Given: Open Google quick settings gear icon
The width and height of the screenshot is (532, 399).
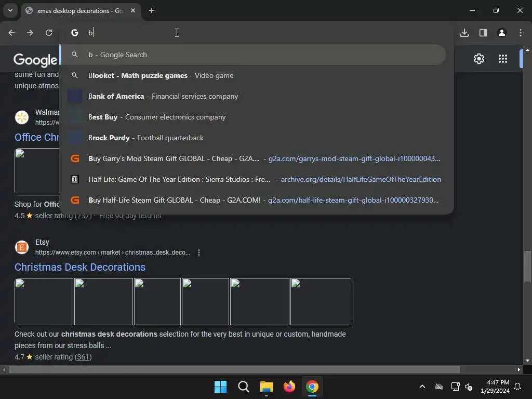Looking at the screenshot, I should [478, 59].
